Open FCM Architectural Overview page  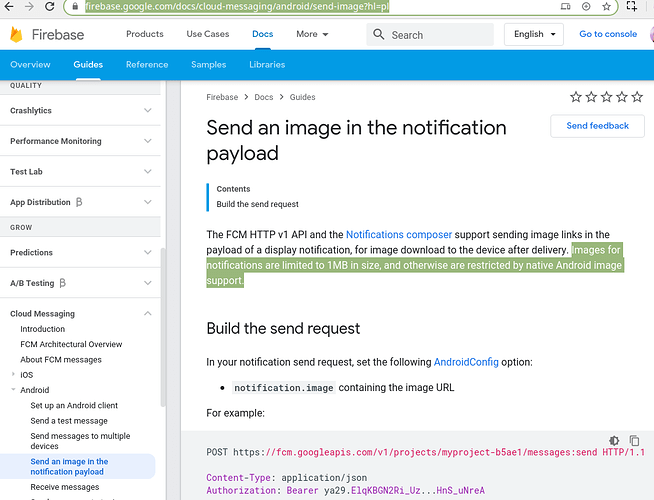point(71,344)
